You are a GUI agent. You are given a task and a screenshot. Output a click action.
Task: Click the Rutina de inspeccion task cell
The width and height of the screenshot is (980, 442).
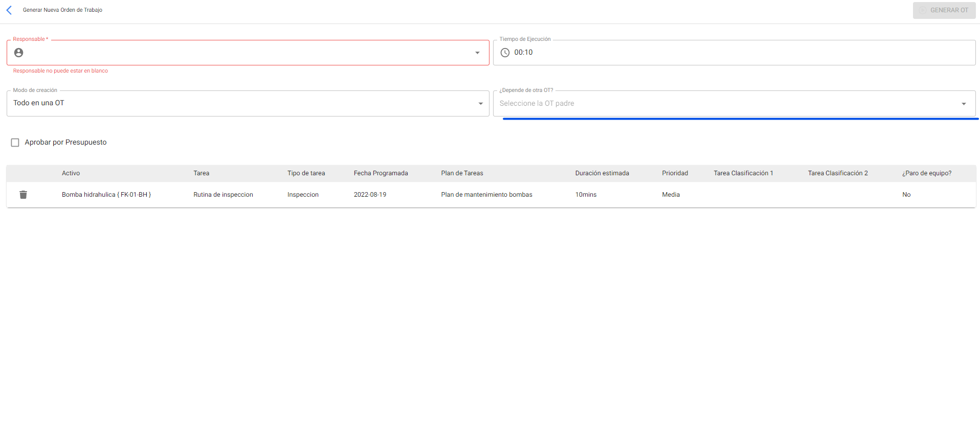pos(223,195)
